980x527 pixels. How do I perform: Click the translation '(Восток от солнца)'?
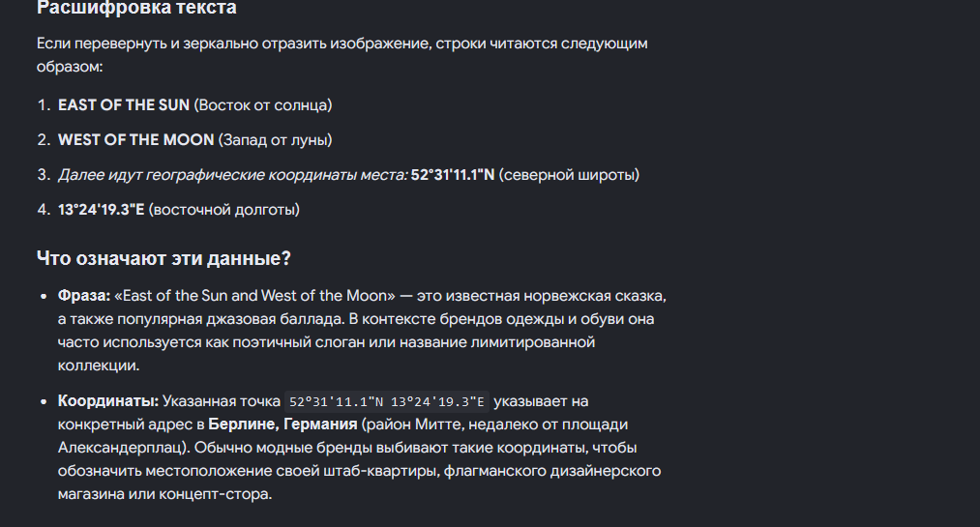tap(263, 104)
